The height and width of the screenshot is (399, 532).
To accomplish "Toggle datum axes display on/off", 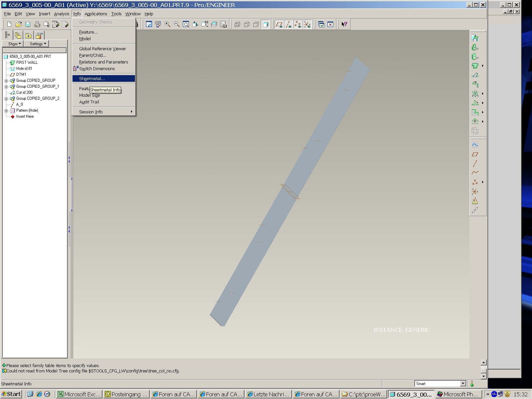I will (x=289, y=24).
